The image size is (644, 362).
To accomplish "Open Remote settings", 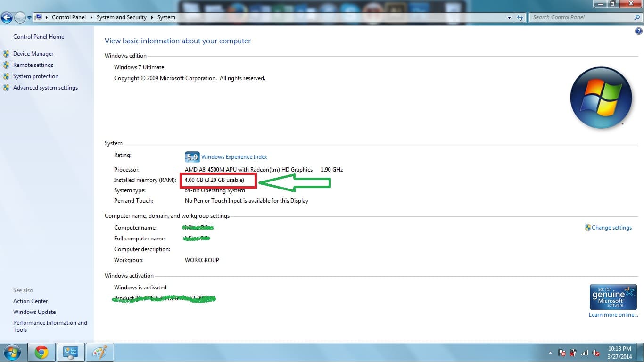I will tap(33, 65).
